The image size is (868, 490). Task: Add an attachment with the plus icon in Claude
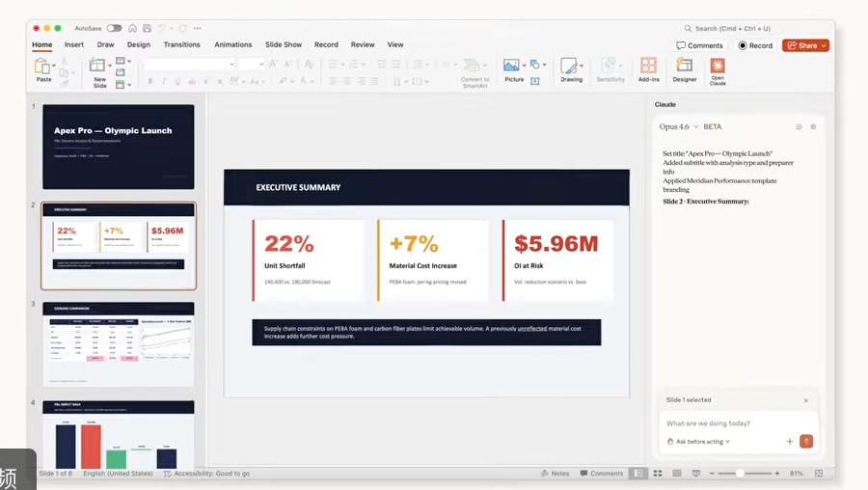(789, 441)
